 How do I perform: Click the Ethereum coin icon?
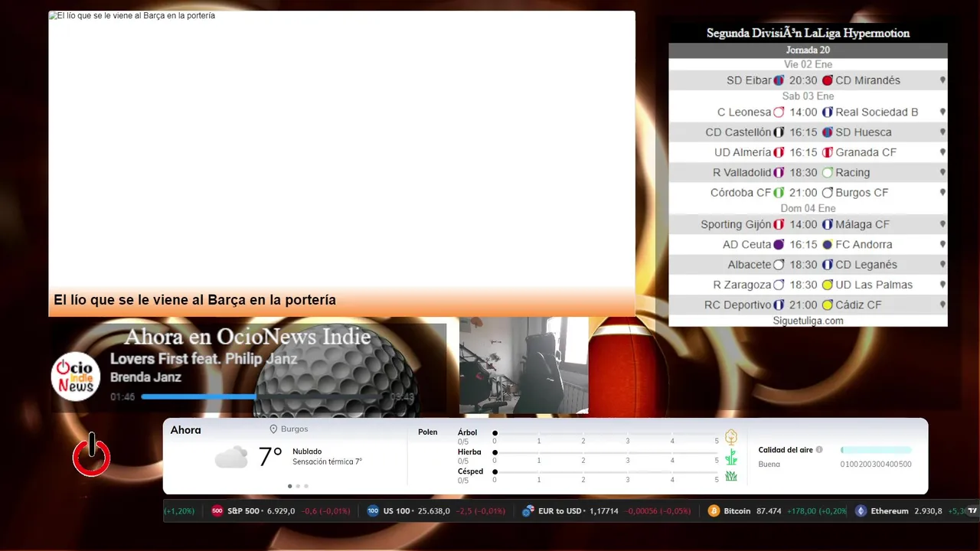[861, 511]
